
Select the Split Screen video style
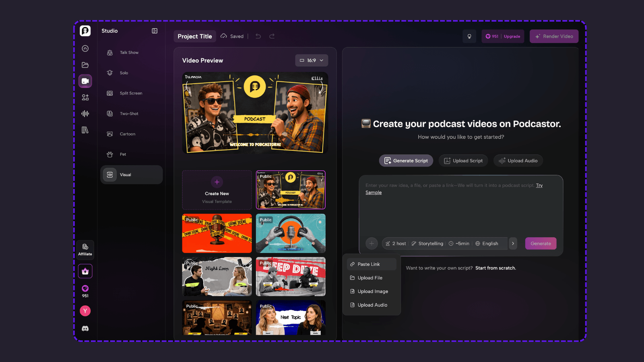[x=132, y=93]
